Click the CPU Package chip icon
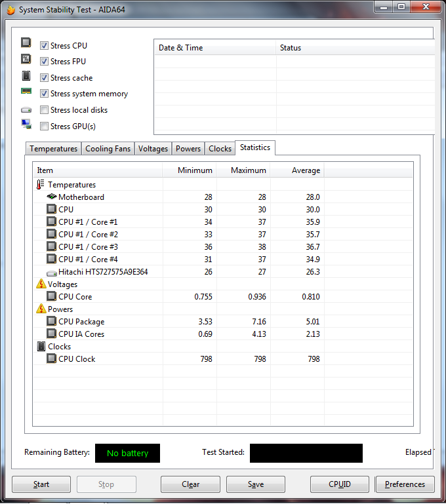446x504 pixels. coord(51,321)
